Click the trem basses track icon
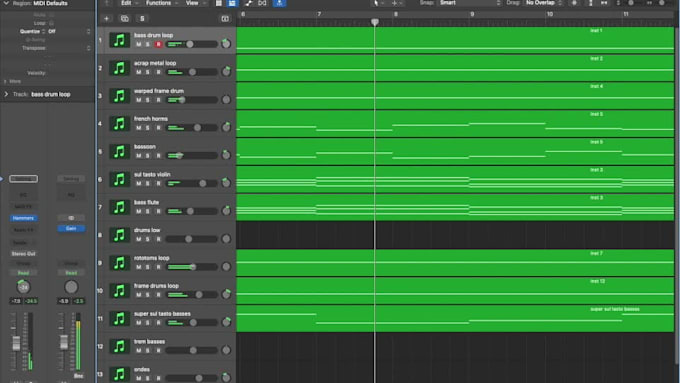This screenshot has width=680, height=383. [119, 347]
